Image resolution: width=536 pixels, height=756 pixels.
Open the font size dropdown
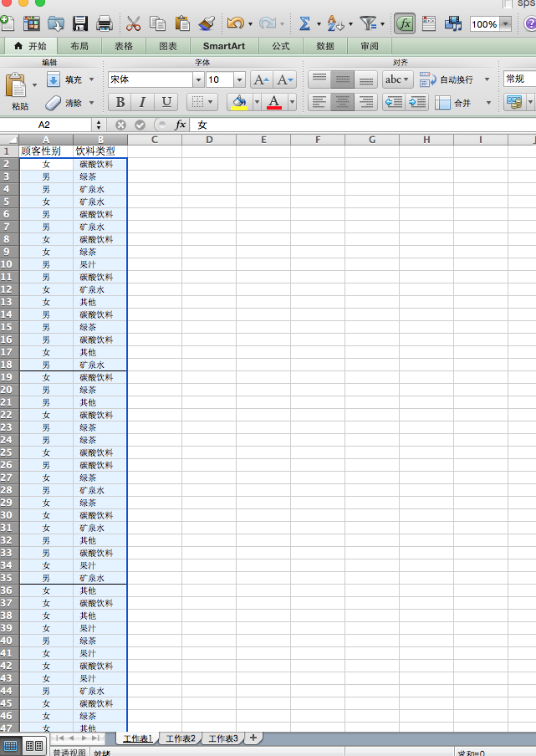pyautogui.click(x=239, y=79)
